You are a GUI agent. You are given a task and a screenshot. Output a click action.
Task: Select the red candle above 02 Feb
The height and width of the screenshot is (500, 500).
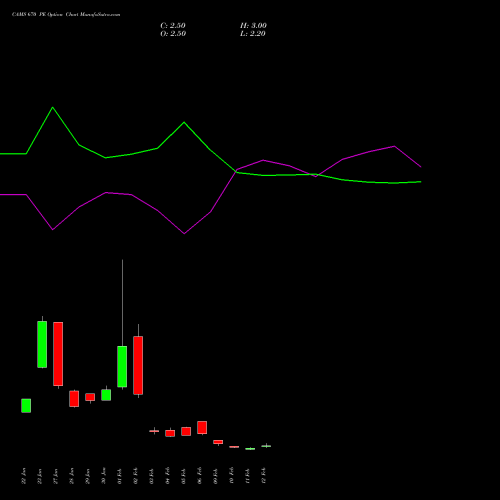click(138, 365)
